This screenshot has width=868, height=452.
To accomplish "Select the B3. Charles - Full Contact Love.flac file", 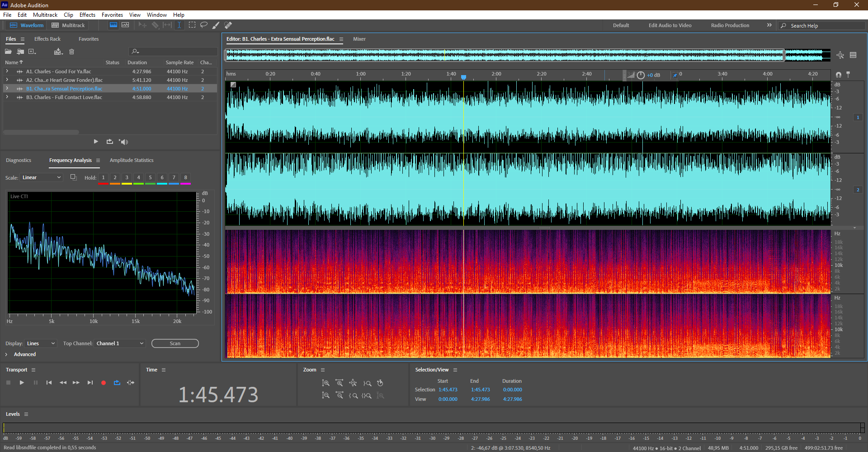I will pyautogui.click(x=64, y=97).
